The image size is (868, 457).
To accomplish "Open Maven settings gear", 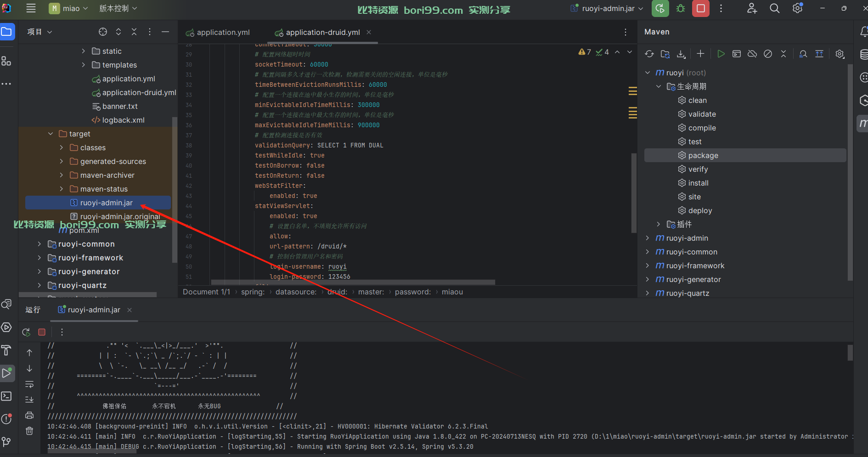I will tap(840, 54).
